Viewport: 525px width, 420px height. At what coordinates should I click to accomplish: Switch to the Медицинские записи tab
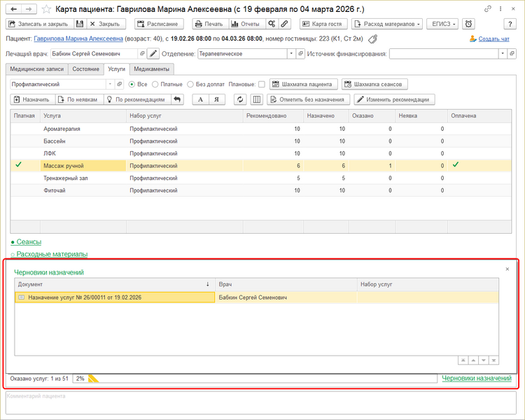pos(36,69)
